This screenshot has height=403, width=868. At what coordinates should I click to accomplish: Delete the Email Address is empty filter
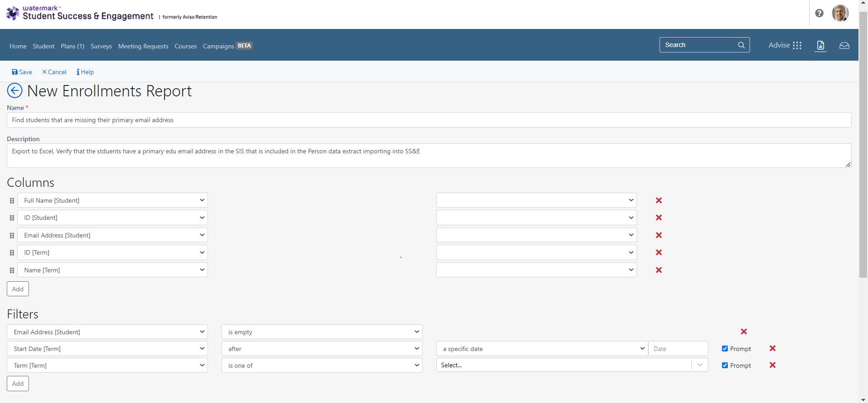[x=744, y=332]
